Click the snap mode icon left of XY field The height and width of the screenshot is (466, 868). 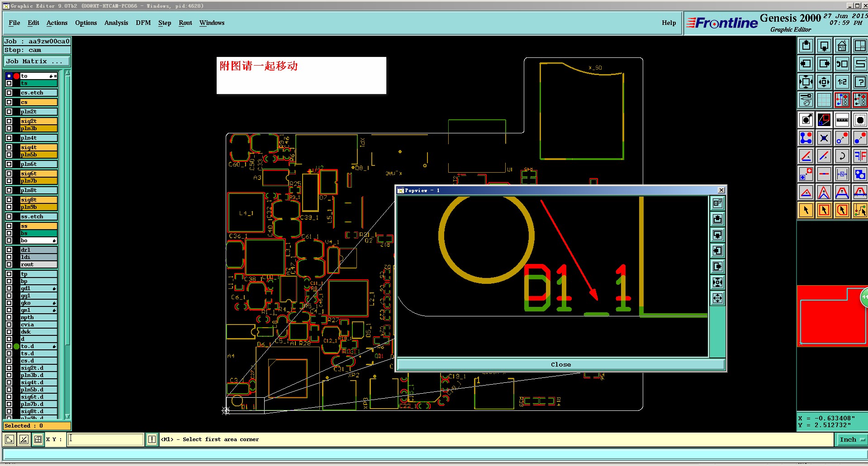click(x=38, y=439)
